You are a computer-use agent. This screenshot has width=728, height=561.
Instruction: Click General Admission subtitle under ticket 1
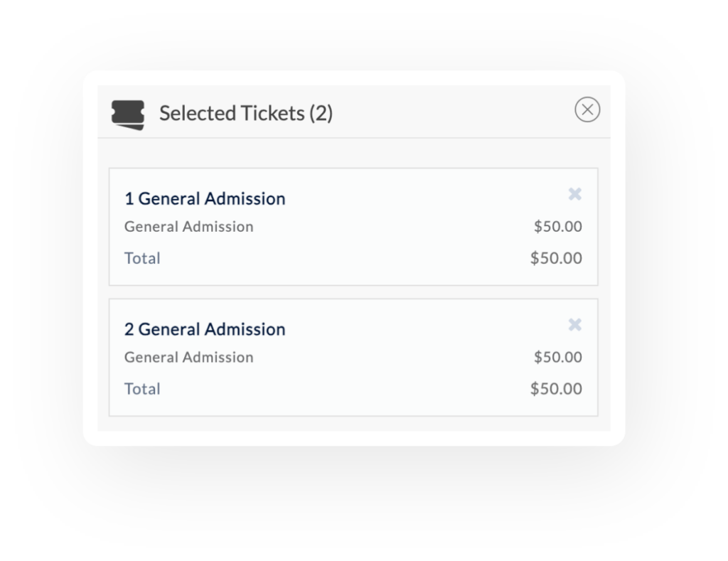tap(188, 227)
